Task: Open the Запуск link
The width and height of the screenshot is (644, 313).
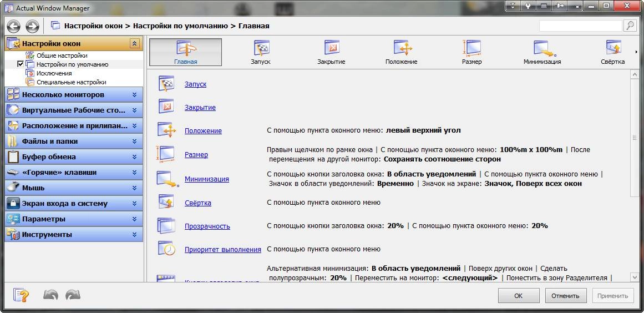Action: pyautogui.click(x=195, y=84)
